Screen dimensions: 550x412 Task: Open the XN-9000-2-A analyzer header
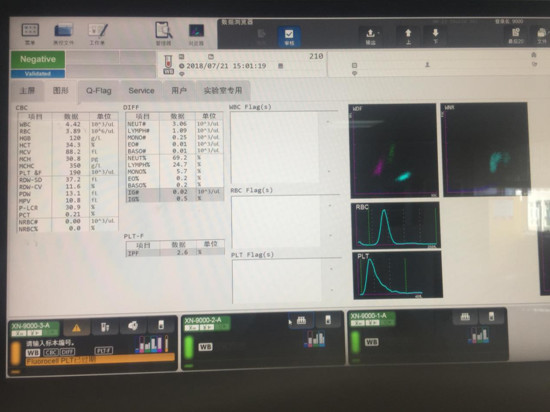(x=207, y=324)
